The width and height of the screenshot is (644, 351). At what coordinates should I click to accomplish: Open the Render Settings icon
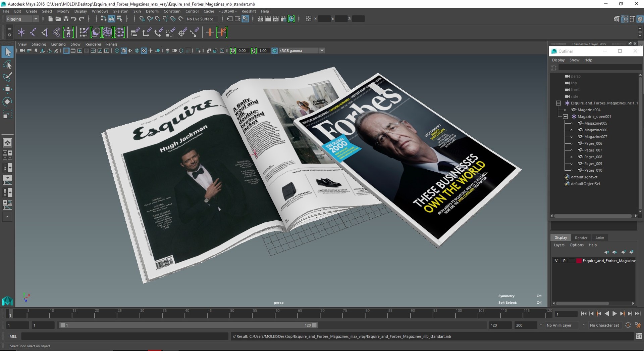click(x=284, y=19)
